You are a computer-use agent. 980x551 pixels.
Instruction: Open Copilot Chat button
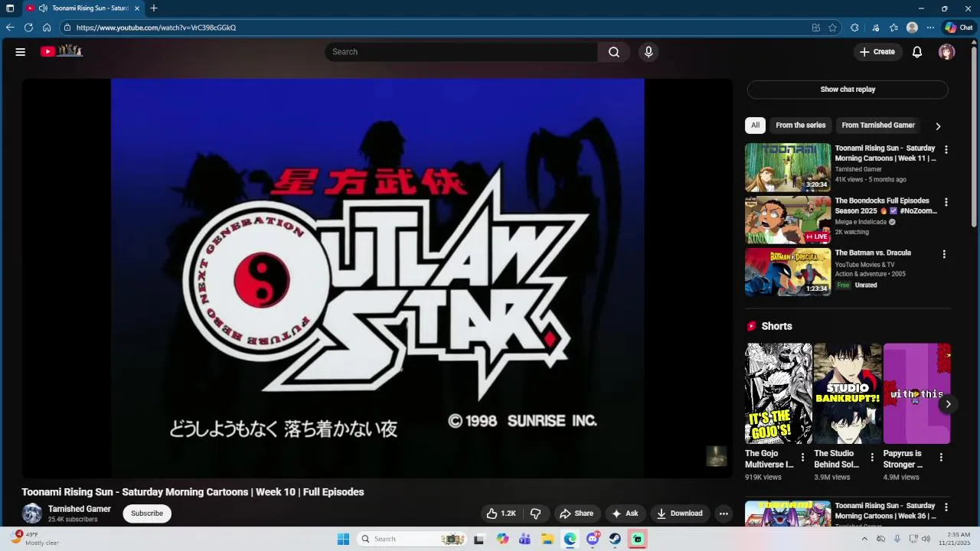click(x=959, y=28)
